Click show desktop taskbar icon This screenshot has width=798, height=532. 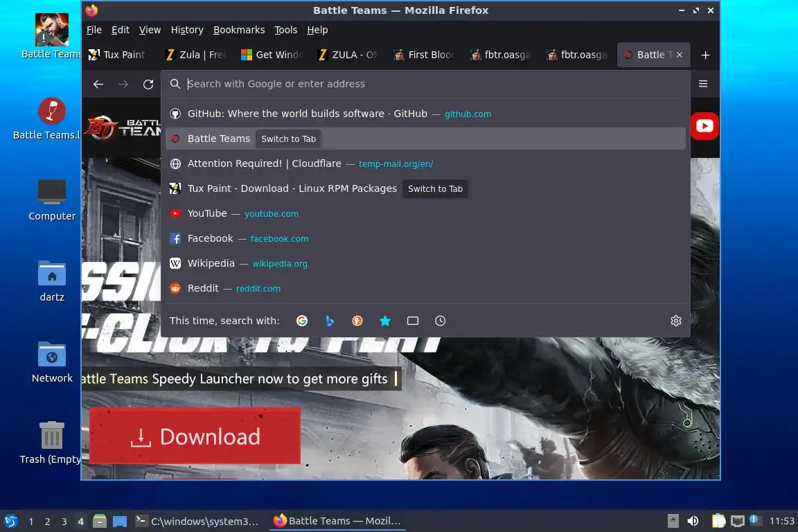(120, 521)
